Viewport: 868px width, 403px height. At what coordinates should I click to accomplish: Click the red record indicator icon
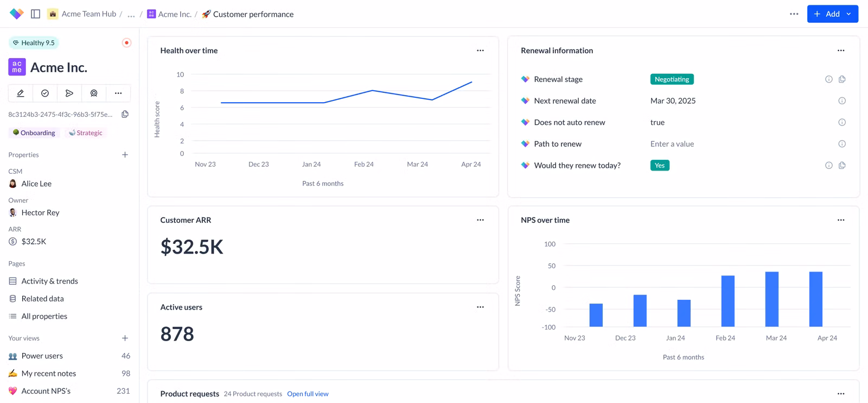click(x=126, y=43)
